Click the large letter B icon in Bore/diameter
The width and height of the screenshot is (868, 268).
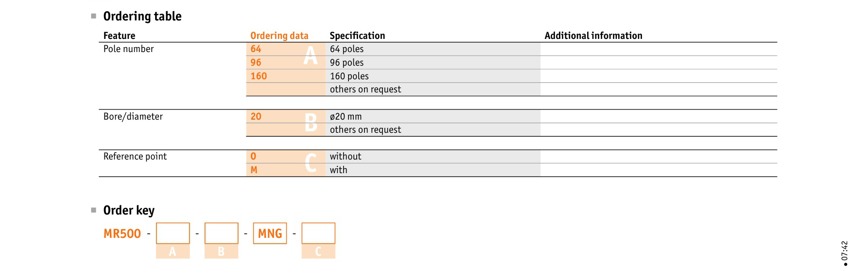point(311,123)
